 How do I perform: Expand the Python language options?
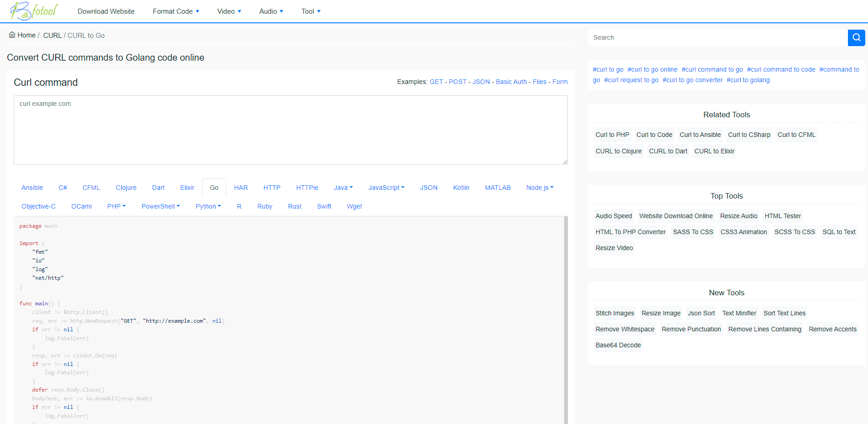point(208,206)
